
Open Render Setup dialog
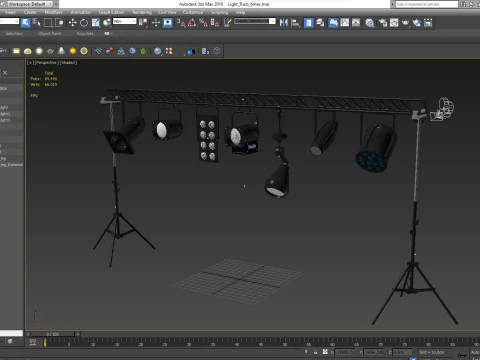pyautogui.click(x=383, y=23)
